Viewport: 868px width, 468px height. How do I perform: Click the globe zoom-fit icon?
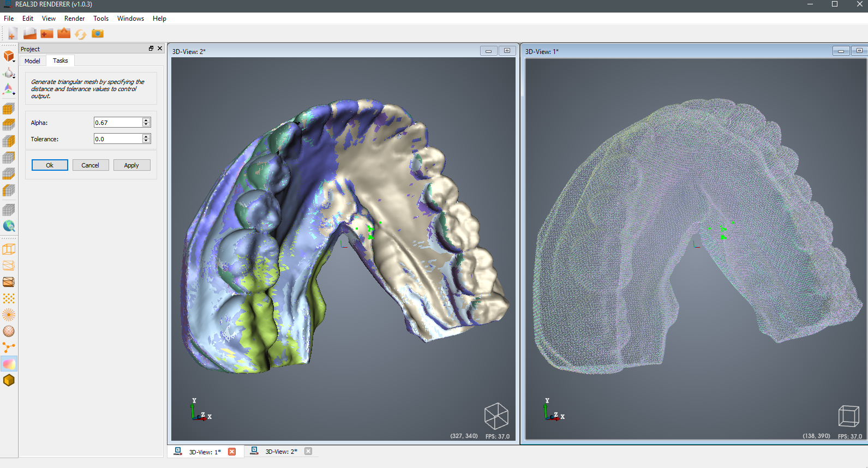tap(9, 226)
